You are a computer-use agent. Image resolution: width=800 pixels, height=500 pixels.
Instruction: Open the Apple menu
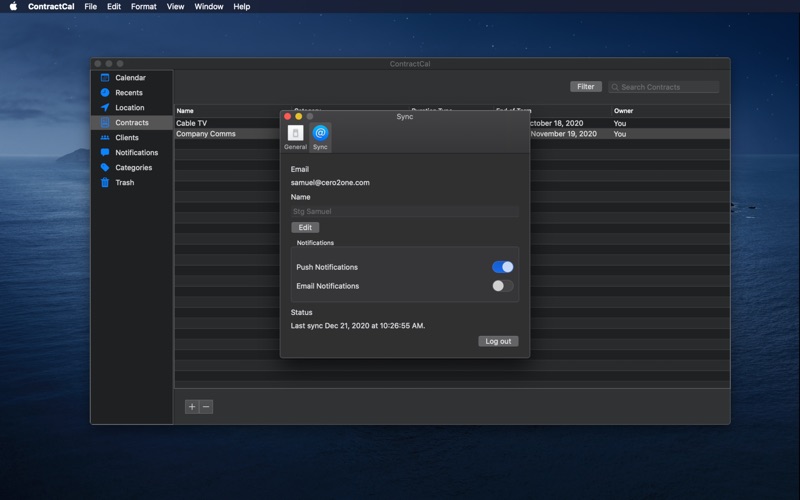[x=13, y=7]
